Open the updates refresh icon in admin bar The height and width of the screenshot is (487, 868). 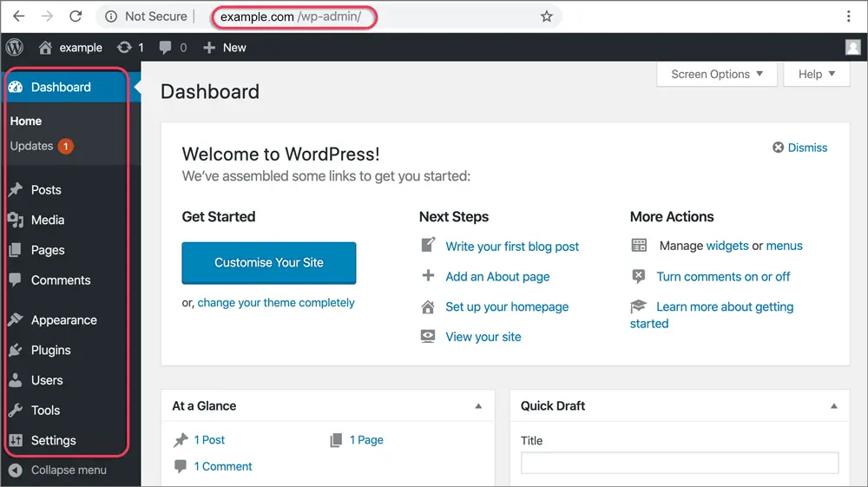(124, 48)
